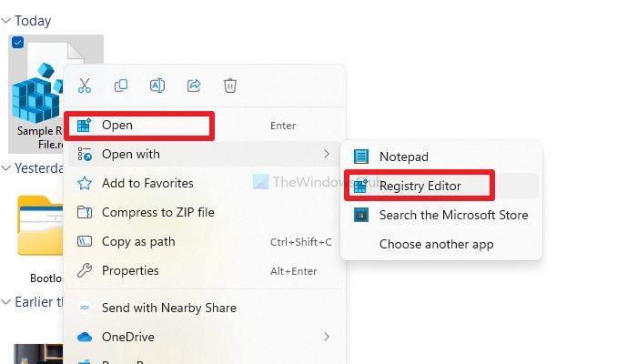The image size is (637, 364).
Task: Click the Open entry registry icon
Action: tap(84, 126)
